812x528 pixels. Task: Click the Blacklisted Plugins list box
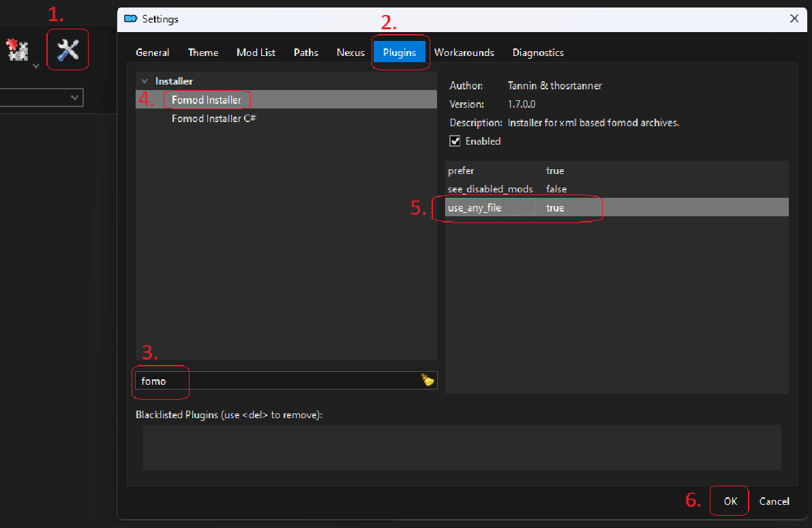coord(462,448)
